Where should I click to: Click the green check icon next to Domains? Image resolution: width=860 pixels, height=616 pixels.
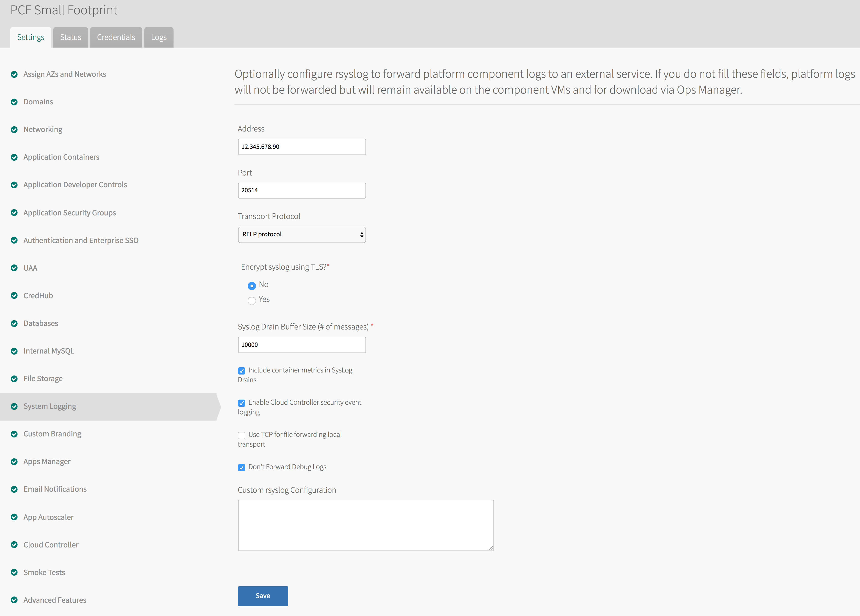14,102
